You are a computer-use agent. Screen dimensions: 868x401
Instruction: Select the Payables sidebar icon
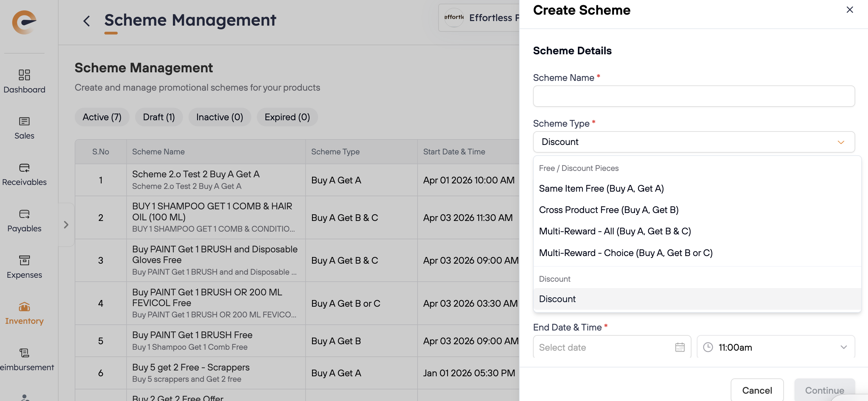pyautogui.click(x=24, y=214)
